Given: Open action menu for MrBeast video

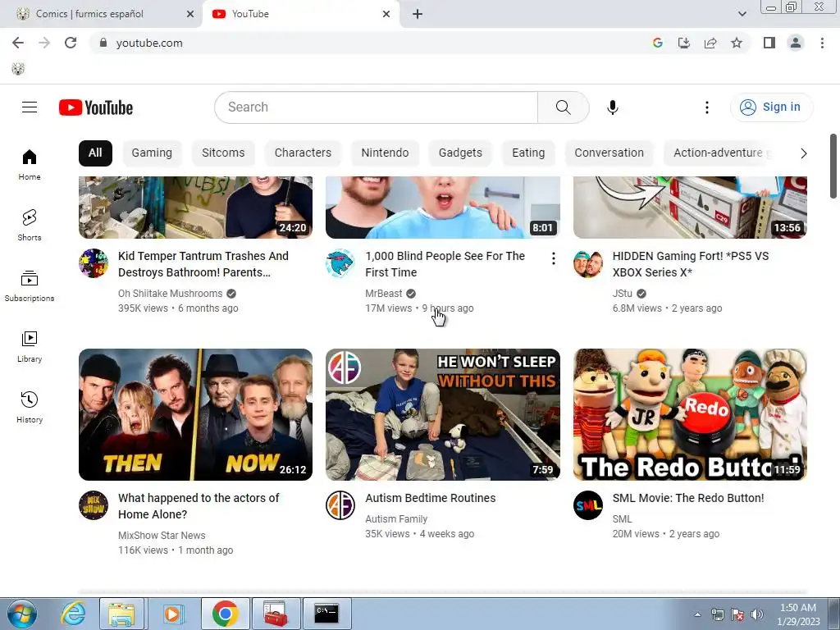Looking at the screenshot, I should point(553,258).
